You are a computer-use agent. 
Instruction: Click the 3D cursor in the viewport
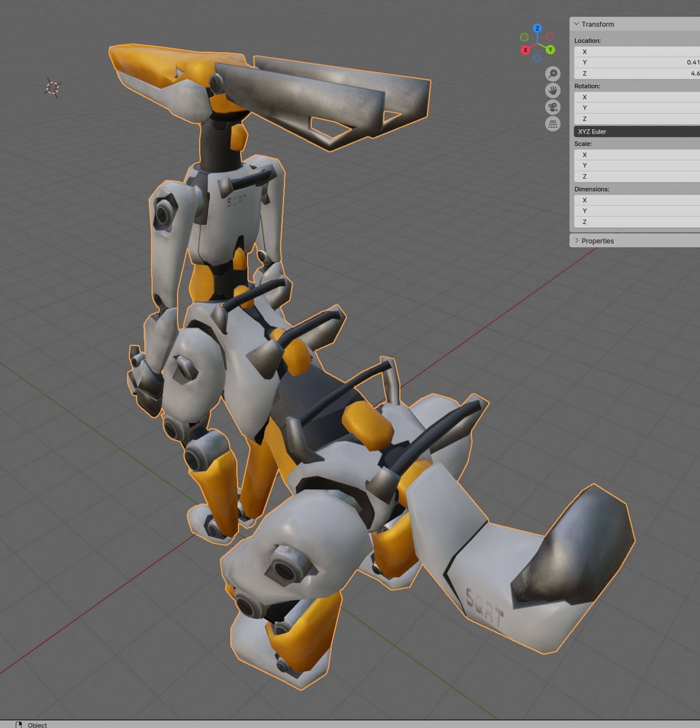(x=53, y=88)
